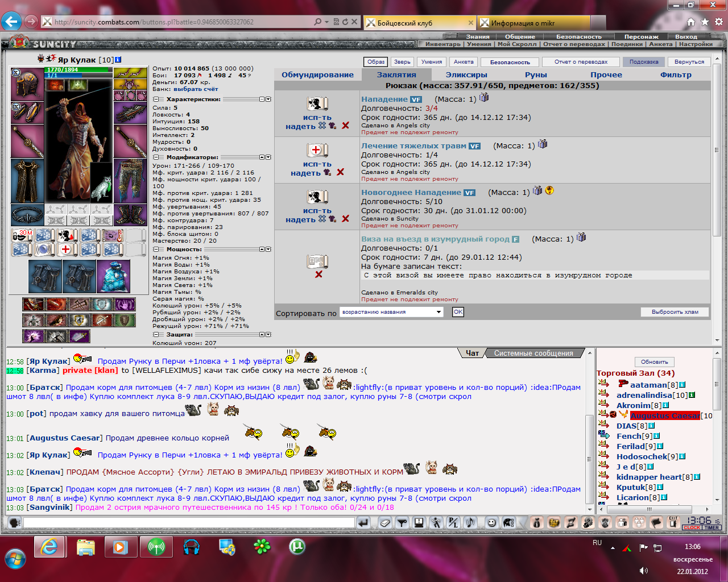Image resolution: width=728 pixels, height=582 pixels.
Task: Delete the Виза на въезд item
Action: [x=318, y=274]
